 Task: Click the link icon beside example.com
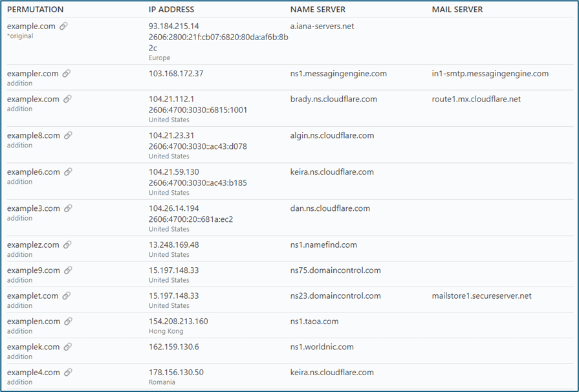[x=63, y=27]
